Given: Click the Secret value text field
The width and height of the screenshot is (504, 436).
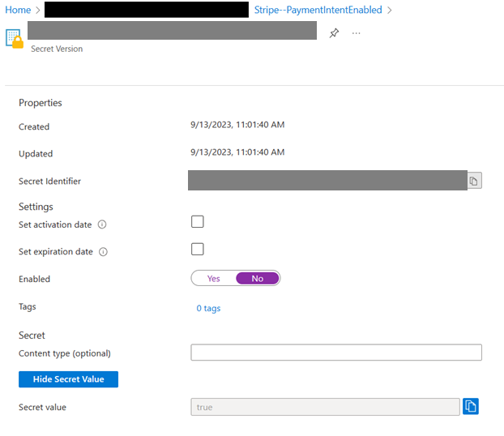Looking at the screenshot, I should [x=324, y=407].
